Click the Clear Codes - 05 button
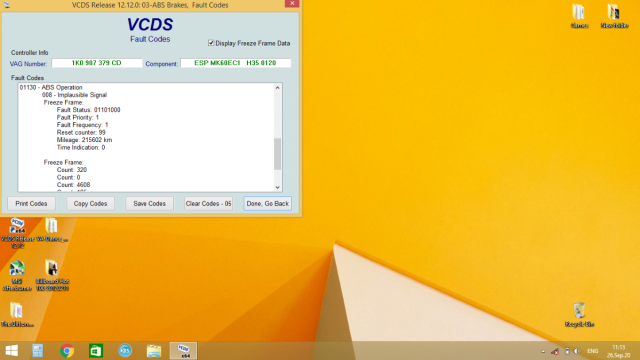 tap(208, 203)
